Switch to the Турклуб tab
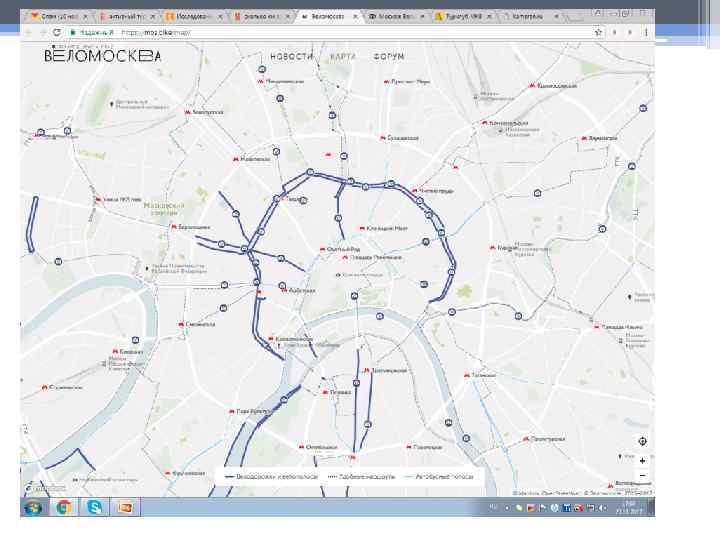This screenshot has height=540, width=720. click(x=462, y=16)
